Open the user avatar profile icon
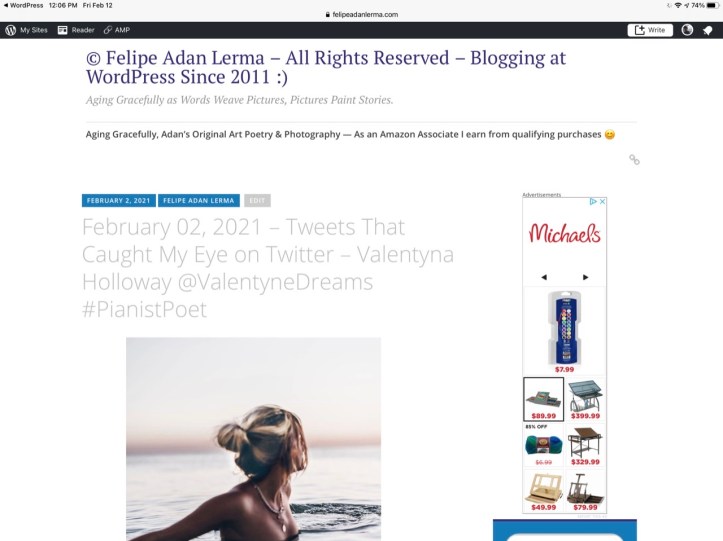 point(687,30)
